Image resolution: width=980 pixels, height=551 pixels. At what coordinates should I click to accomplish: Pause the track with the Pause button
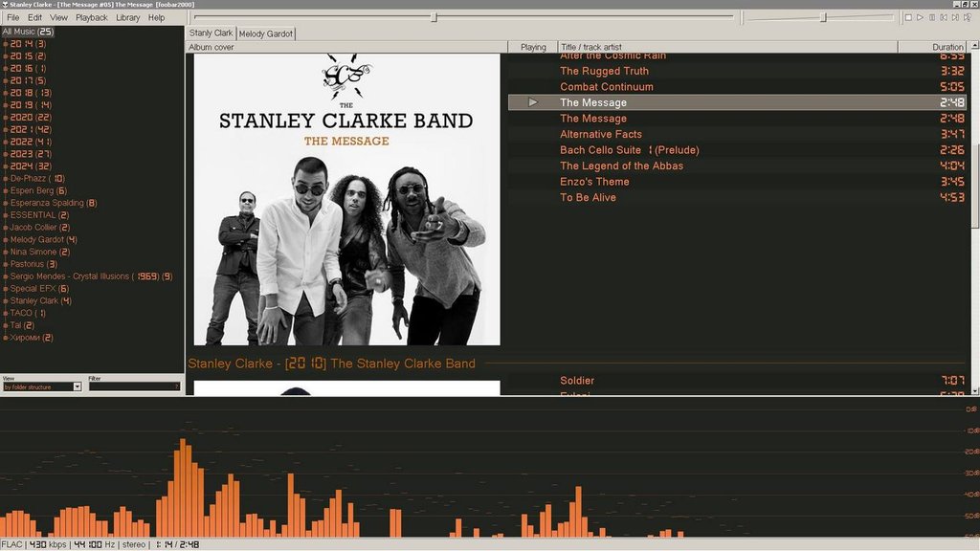[x=932, y=17]
